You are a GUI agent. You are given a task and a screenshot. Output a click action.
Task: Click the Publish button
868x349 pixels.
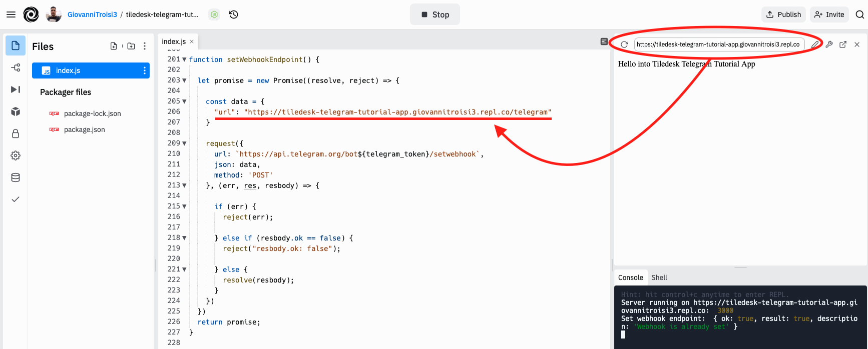[783, 14]
